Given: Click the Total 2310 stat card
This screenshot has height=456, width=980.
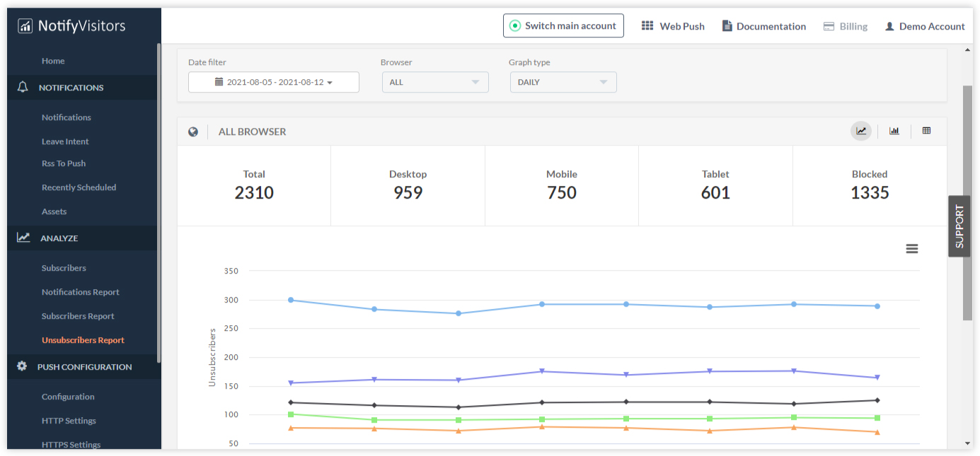Looking at the screenshot, I should (x=254, y=185).
